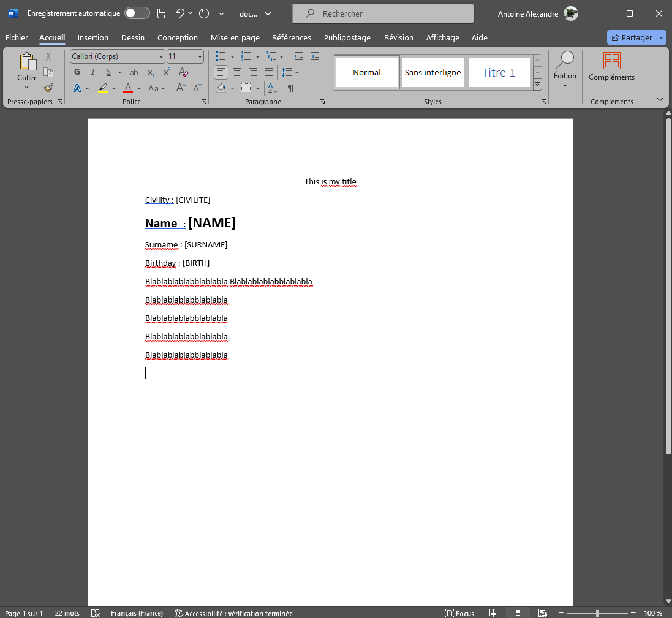Switch to the Insertion ribbon tab
This screenshot has height=618, width=672.
93,37
